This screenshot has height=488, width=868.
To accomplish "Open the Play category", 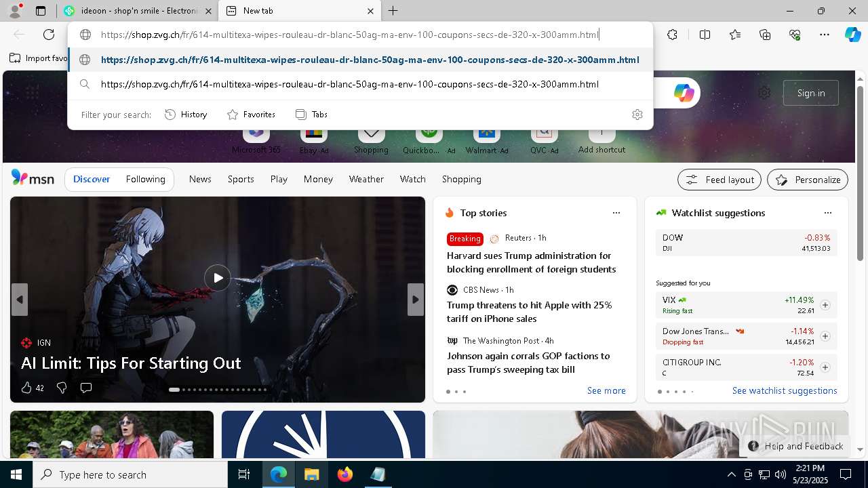I will click(x=279, y=179).
